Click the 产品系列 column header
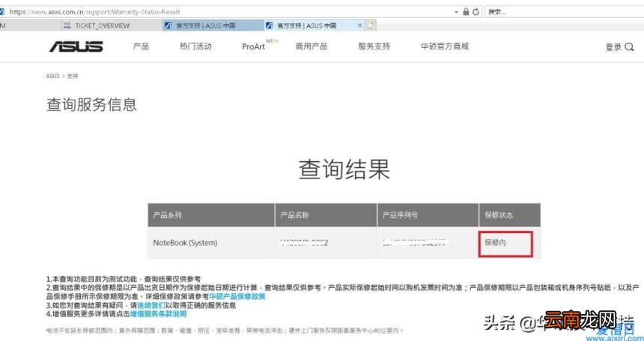 coord(211,215)
